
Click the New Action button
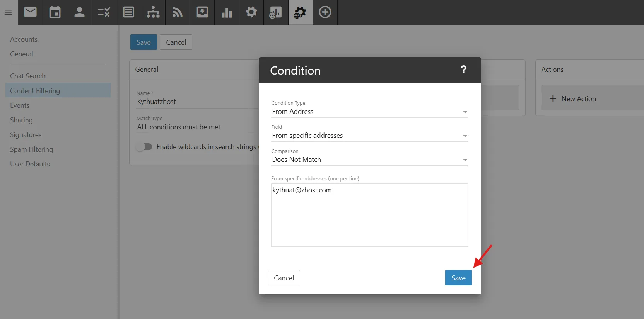tap(578, 98)
